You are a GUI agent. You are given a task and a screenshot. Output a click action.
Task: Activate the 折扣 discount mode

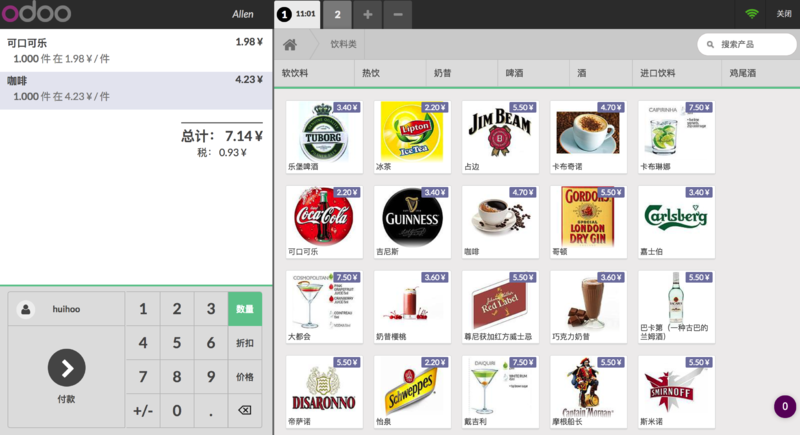245,343
